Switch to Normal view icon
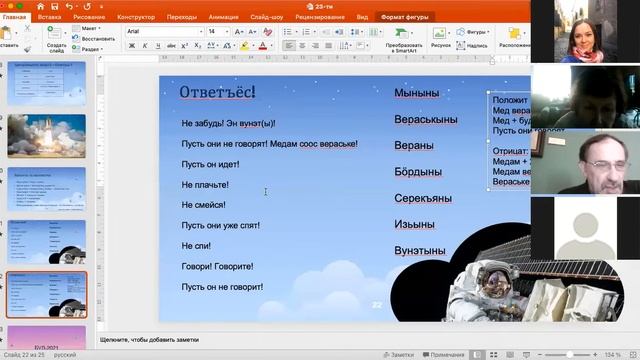 [x=476, y=355]
